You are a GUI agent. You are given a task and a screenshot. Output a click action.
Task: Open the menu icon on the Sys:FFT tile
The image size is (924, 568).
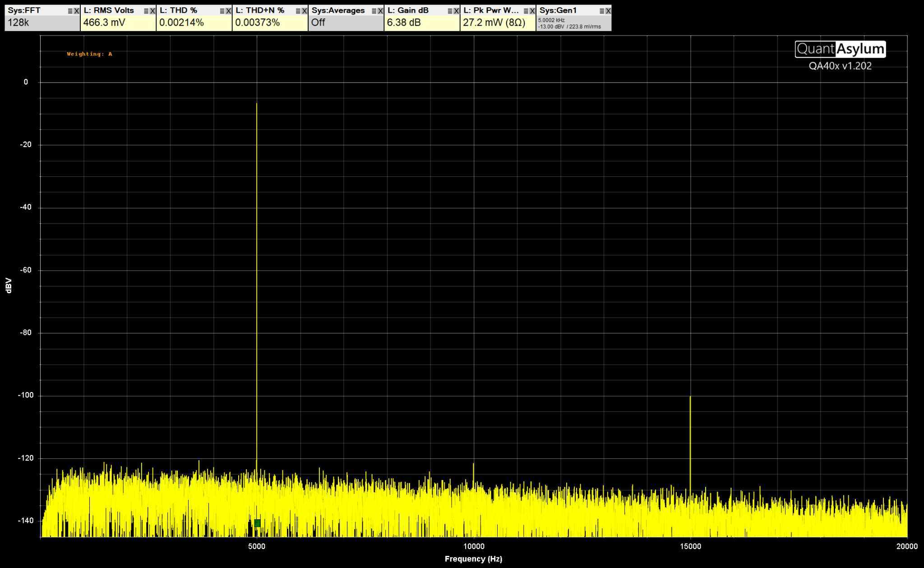click(x=70, y=11)
